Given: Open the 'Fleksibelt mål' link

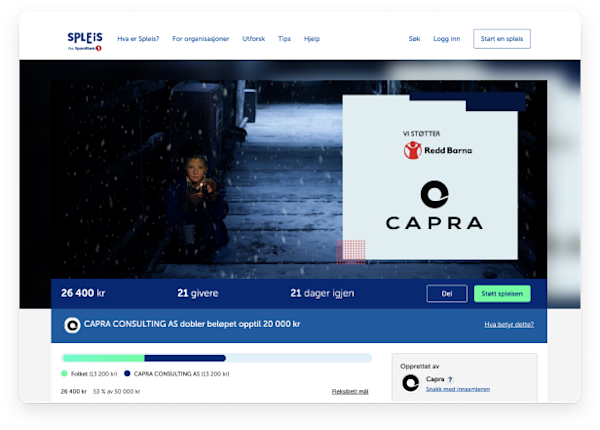Looking at the screenshot, I should coord(350,391).
